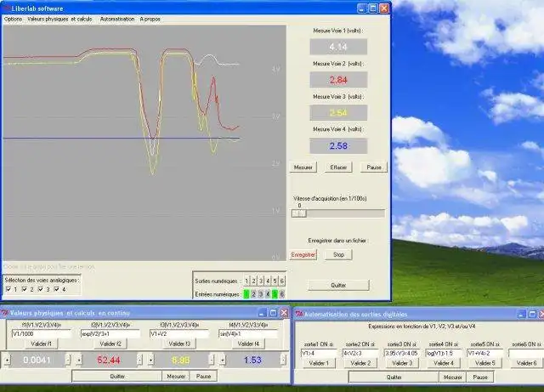
Task: Click digital input indicator 1 in Entrées numériques
Action: 247,294
